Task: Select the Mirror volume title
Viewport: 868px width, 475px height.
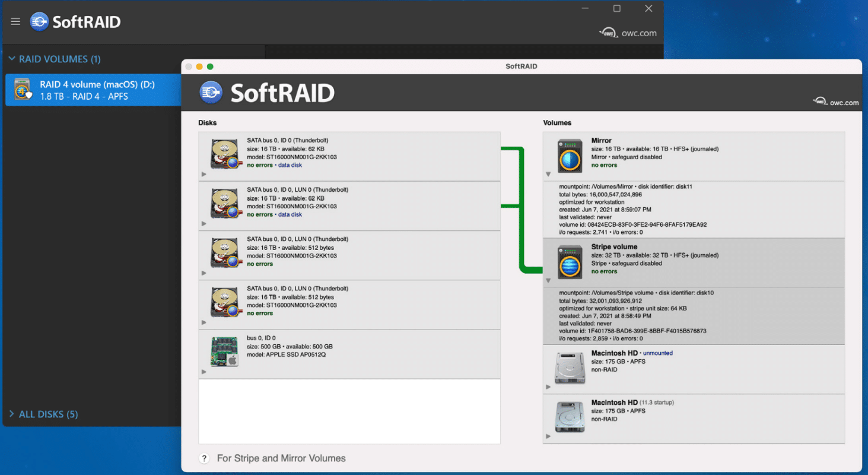Action: tap(602, 141)
